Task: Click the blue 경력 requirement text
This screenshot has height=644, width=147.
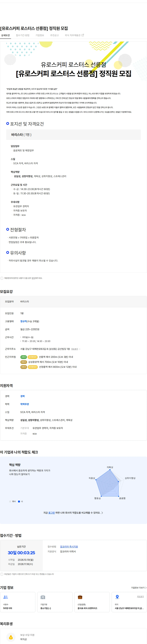Action: click(x=23, y=396)
